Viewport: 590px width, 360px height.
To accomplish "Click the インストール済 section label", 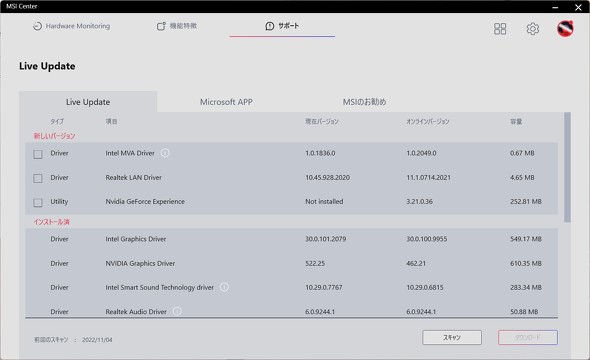I will (x=52, y=222).
